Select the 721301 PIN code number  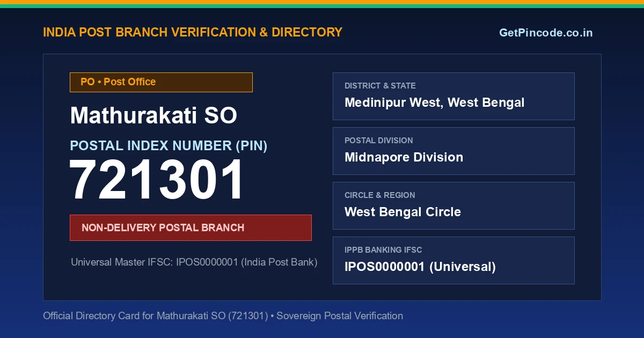[157, 180]
